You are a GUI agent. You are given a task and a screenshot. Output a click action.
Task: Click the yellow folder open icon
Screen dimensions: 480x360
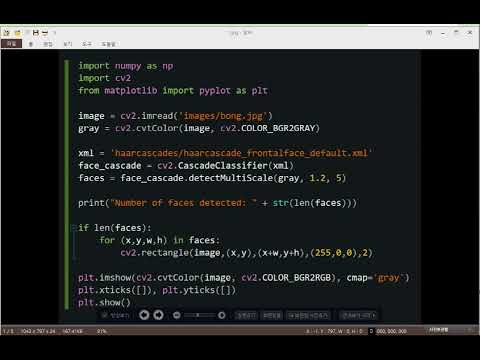tap(18, 33)
